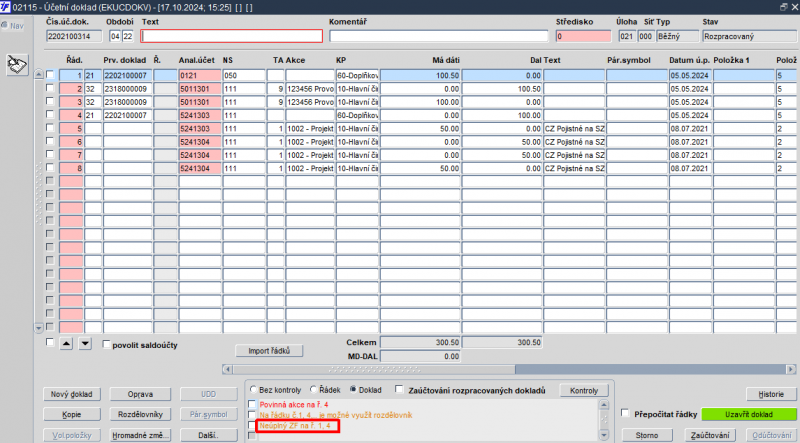Image resolution: width=800 pixels, height=443 pixels.
Task: Click the Akce cell in row 5
Action: tap(310, 128)
